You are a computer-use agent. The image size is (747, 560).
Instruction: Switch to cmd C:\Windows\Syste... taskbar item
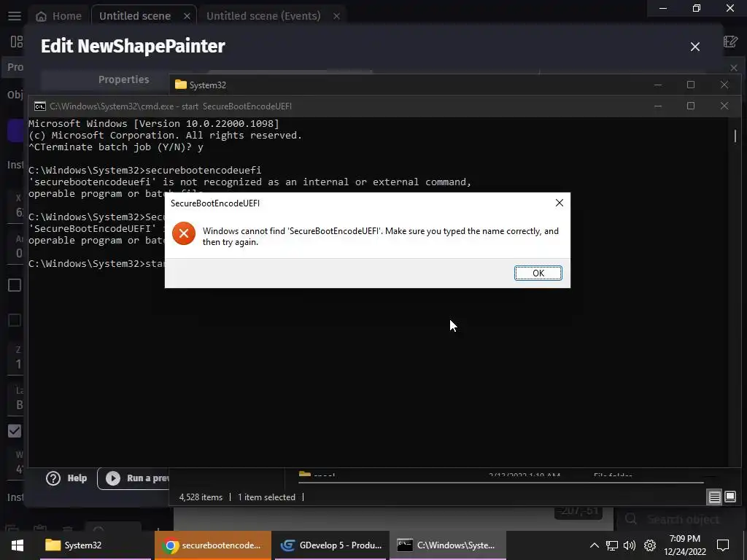[448, 545]
